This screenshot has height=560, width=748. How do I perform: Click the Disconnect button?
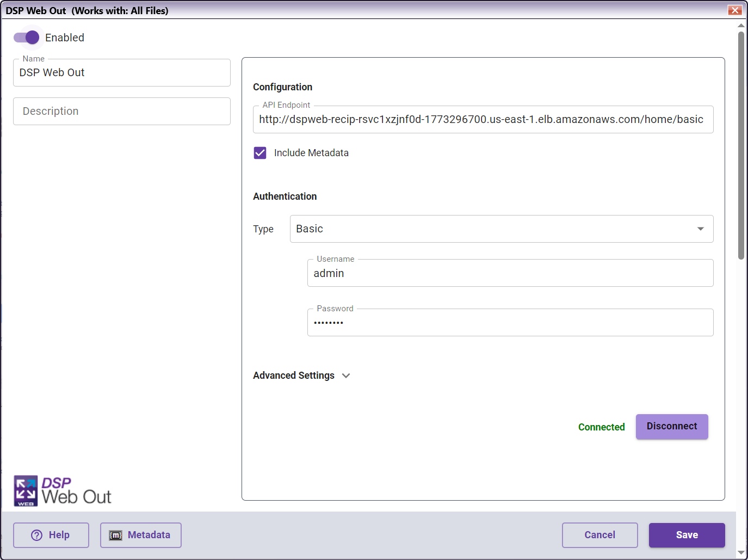click(x=672, y=427)
